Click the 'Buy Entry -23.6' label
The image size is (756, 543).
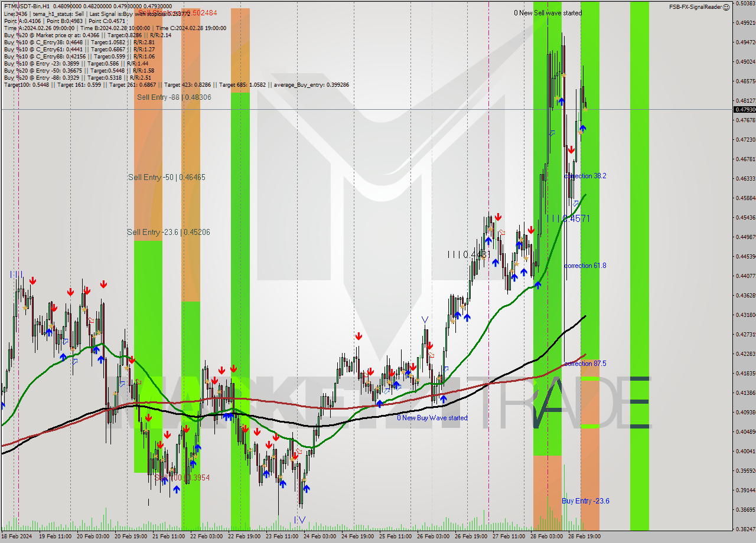(585, 501)
